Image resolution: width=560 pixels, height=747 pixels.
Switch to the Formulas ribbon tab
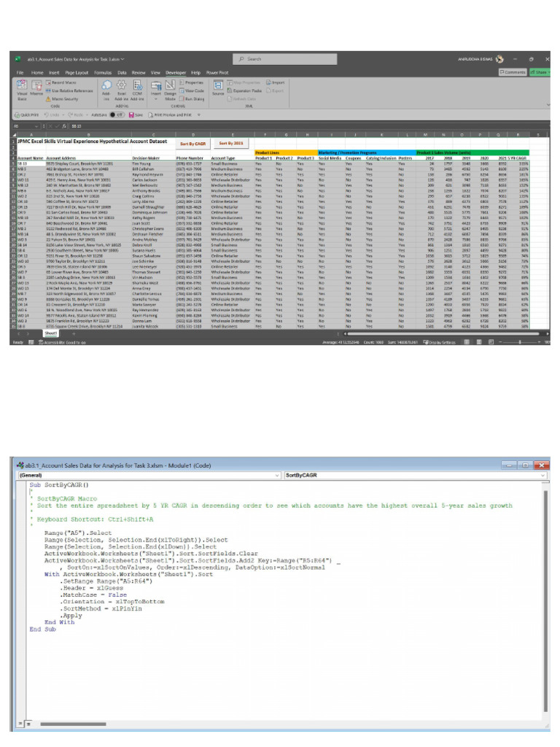102,73
